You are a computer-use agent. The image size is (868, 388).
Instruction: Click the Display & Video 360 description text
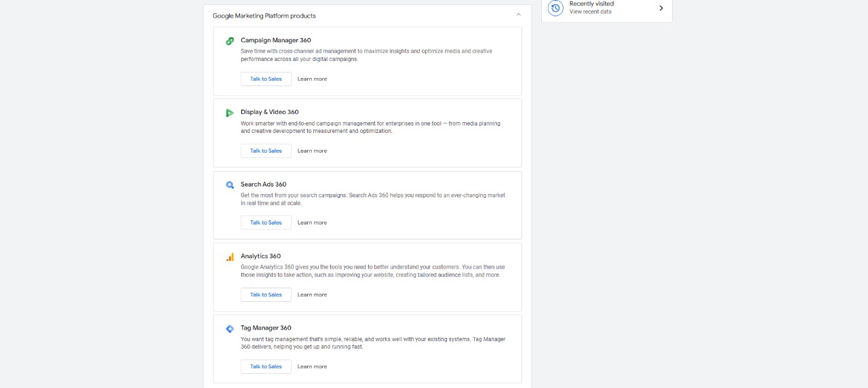(371, 127)
